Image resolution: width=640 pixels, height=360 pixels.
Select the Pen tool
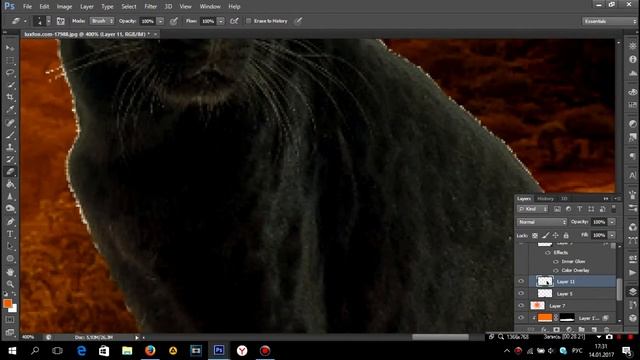[x=10, y=222]
